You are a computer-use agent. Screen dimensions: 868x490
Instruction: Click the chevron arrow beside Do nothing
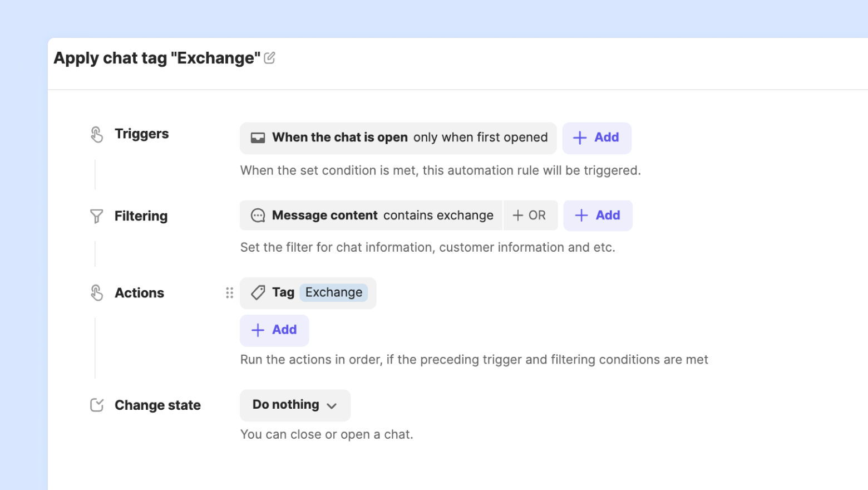click(x=332, y=406)
